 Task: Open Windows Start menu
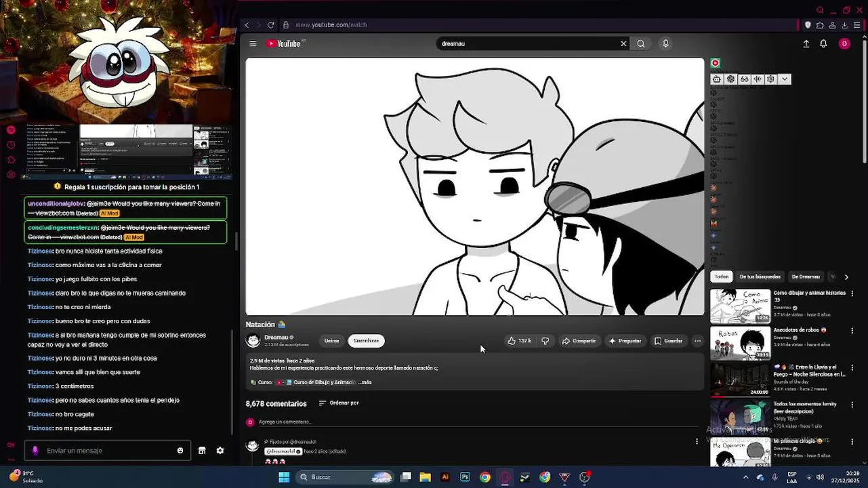tap(284, 477)
